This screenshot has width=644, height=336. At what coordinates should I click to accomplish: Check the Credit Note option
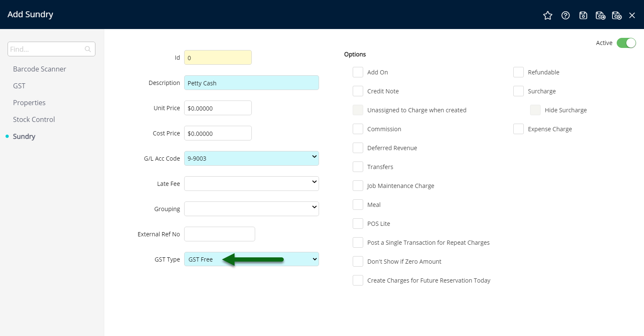pyautogui.click(x=358, y=91)
